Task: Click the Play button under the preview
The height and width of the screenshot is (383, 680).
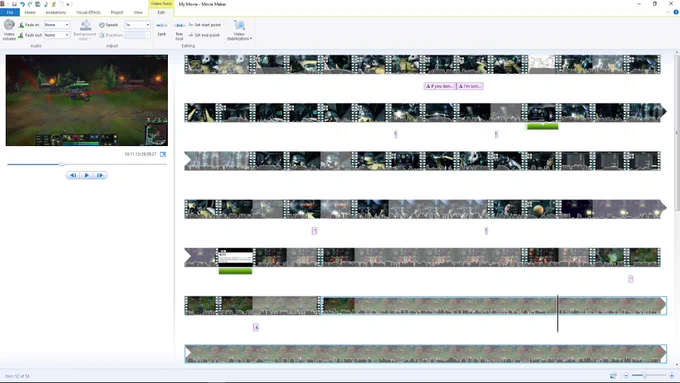Action: click(87, 175)
